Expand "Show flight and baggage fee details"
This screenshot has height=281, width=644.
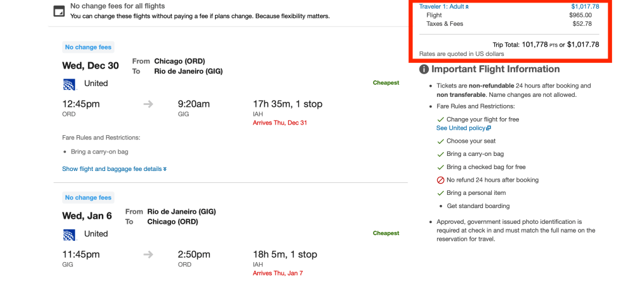point(114,168)
